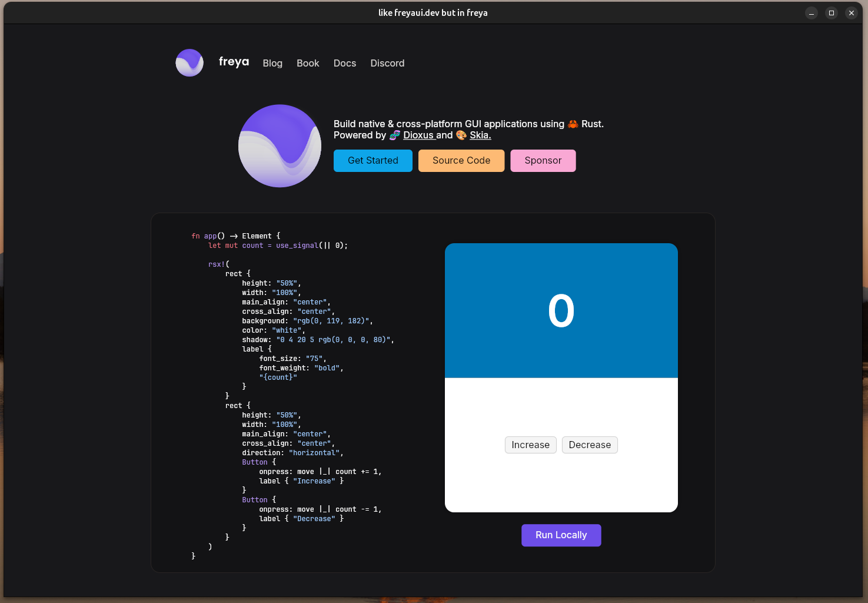This screenshot has height=603, width=868.
Task: Click Decrease in the counter demo
Action: [x=589, y=445]
